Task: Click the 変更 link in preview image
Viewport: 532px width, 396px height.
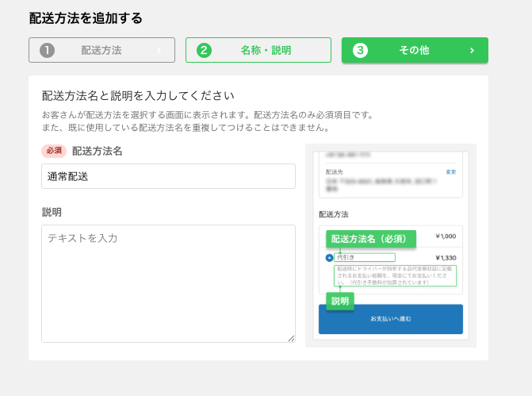Action: (x=450, y=171)
